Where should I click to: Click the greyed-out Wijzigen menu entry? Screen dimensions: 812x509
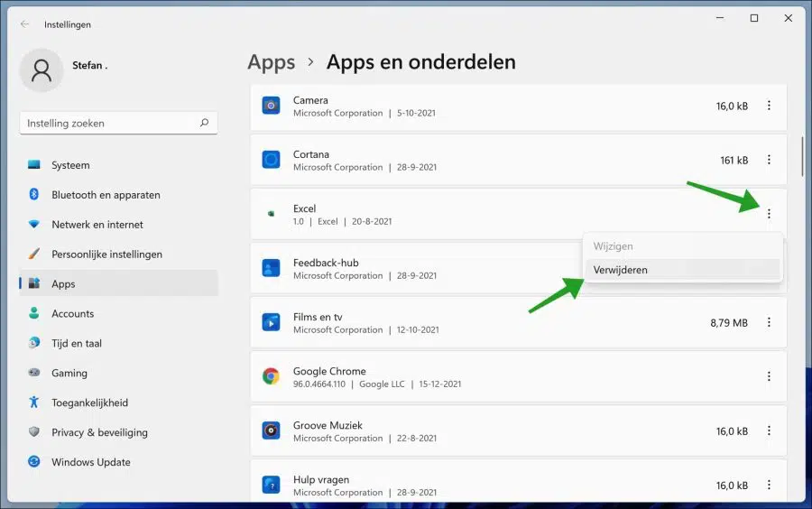click(683, 246)
